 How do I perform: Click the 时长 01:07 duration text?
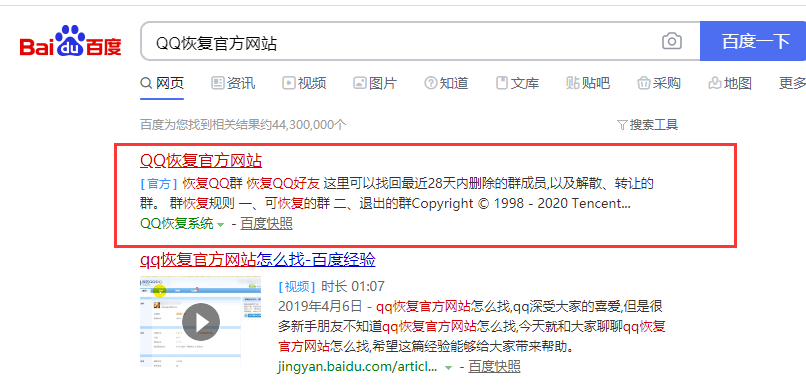click(353, 286)
